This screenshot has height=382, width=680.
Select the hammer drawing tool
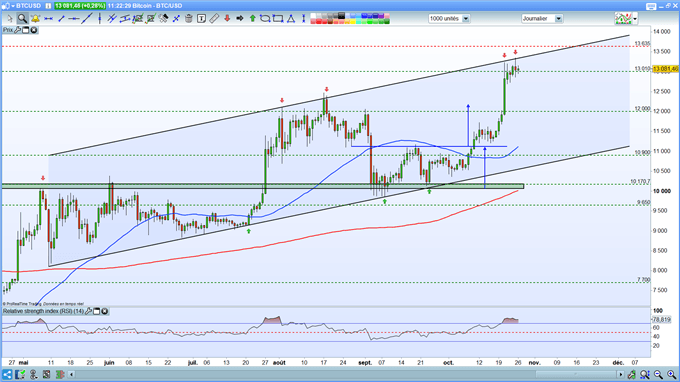[x=163, y=18]
